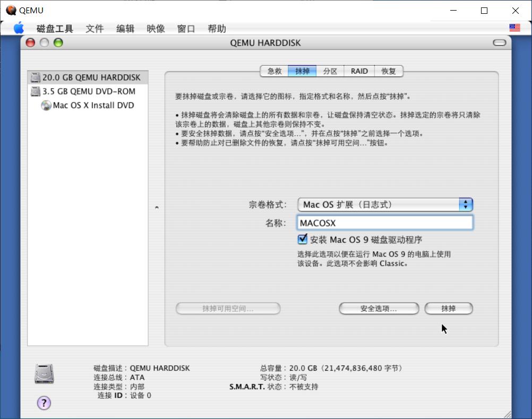Screen dimensions: 532x419
Task: Click the blue arrows of the volume format popup
Action: tap(466, 204)
